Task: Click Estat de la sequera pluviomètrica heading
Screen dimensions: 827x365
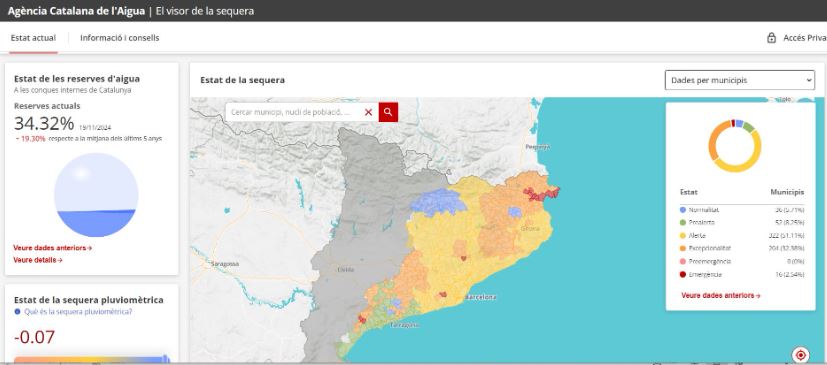Action: coord(89,300)
